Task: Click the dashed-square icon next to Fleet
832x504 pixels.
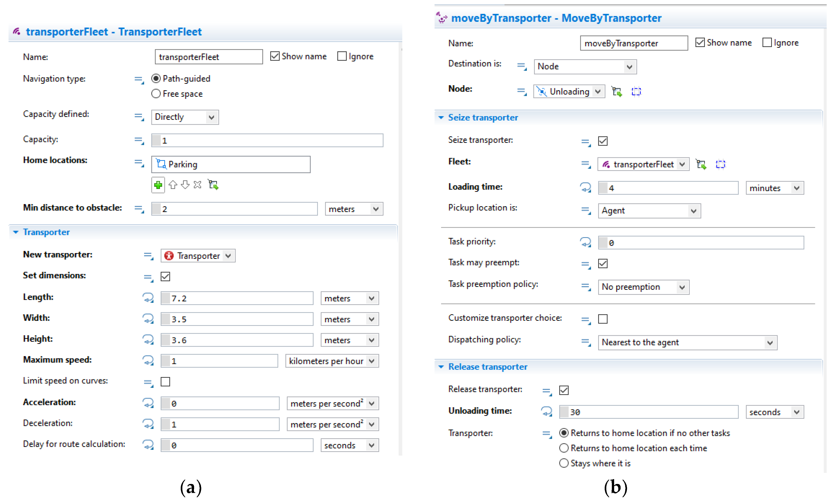Action: [720, 164]
